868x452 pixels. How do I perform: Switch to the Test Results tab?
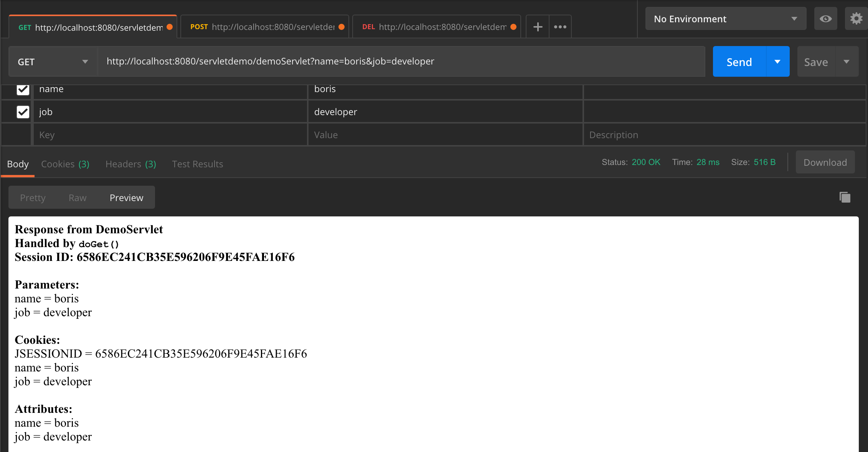pyautogui.click(x=197, y=164)
